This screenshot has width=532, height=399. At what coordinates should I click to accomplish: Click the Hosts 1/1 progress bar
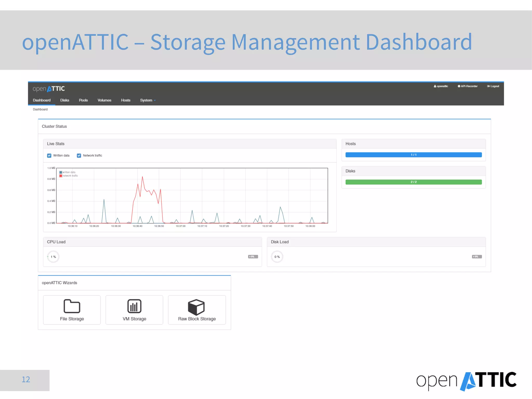pos(414,155)
